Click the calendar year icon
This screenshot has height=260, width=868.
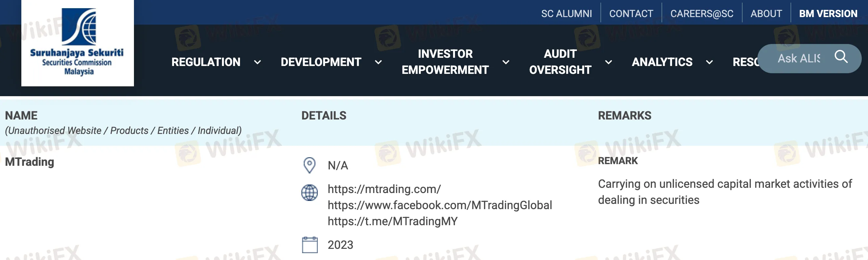[x=310, y=245]
